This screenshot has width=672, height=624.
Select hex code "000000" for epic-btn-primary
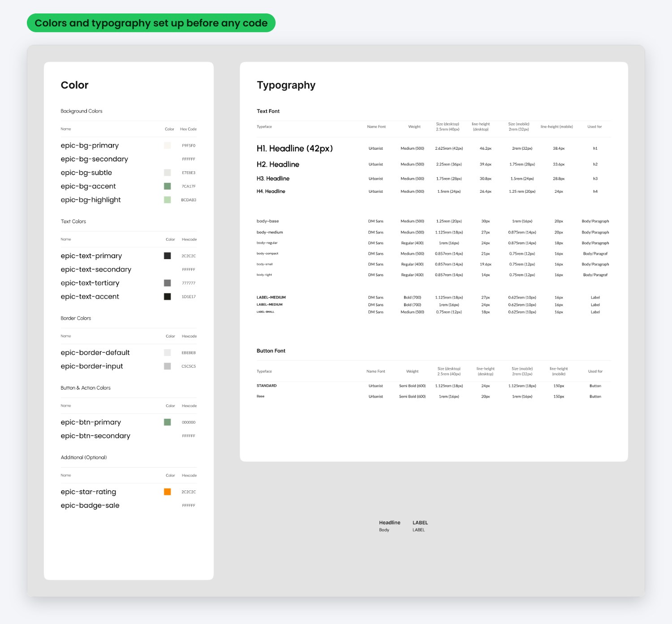tap(189, 422)
